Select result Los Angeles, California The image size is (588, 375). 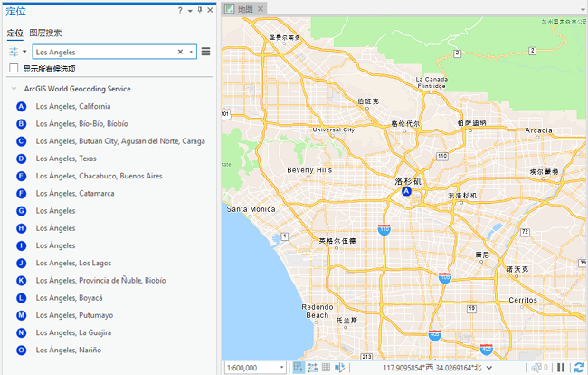click(73, 107)
